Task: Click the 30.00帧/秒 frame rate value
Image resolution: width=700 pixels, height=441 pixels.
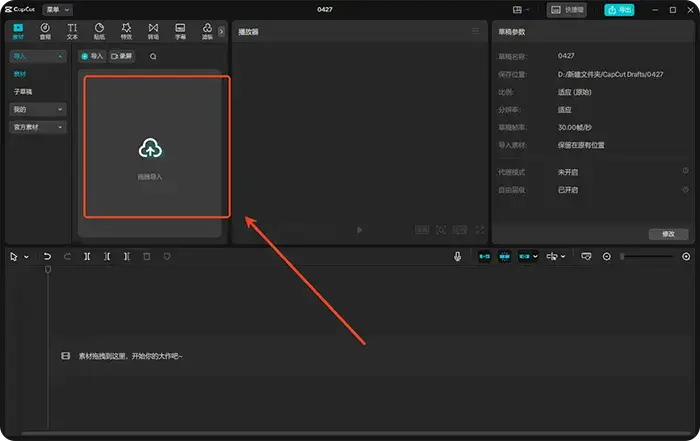Action: 575,128
